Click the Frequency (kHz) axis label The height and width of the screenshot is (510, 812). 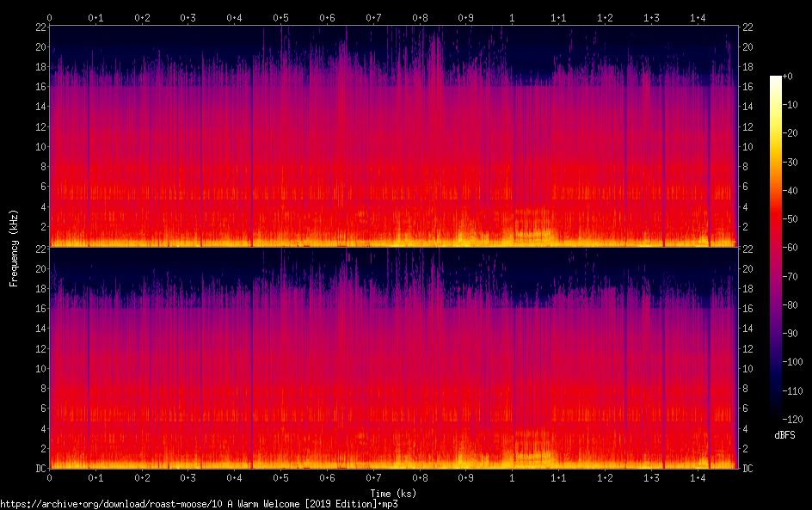[x=14, y=248]
